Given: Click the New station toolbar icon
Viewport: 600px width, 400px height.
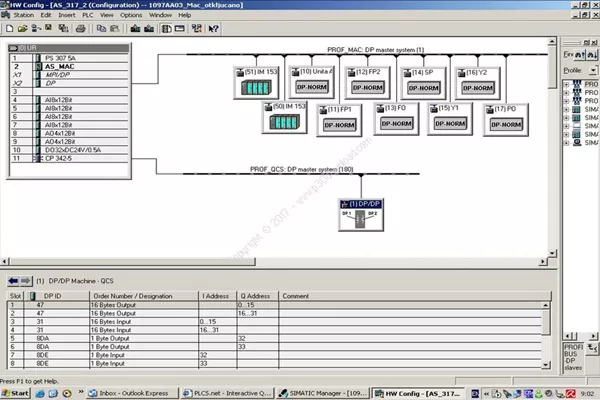Looking at the screenshot, I should pyautogui.click(x=8, y=29).
